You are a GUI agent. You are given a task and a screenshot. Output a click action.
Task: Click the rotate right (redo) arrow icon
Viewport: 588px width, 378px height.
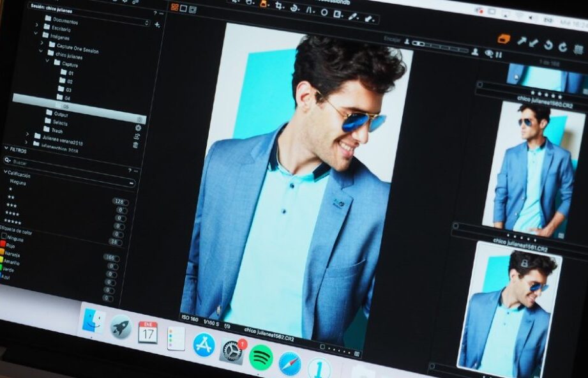click(x=563, y=47)
